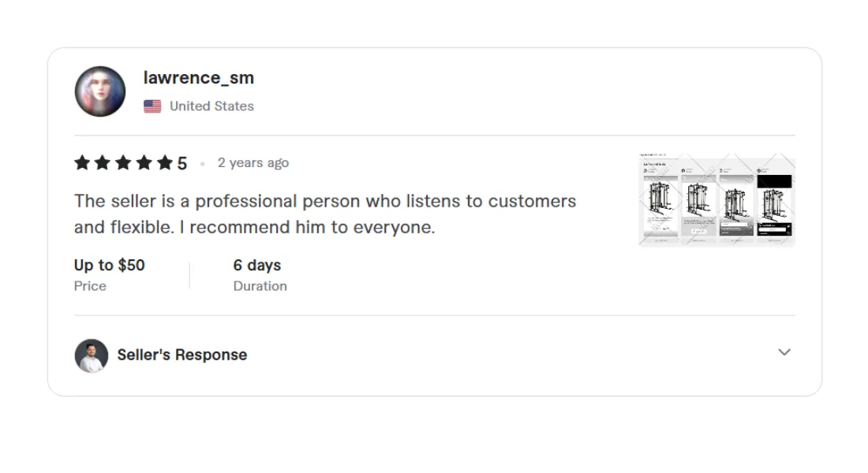Click the "2 years ago" timestamp

coord(253,163)
